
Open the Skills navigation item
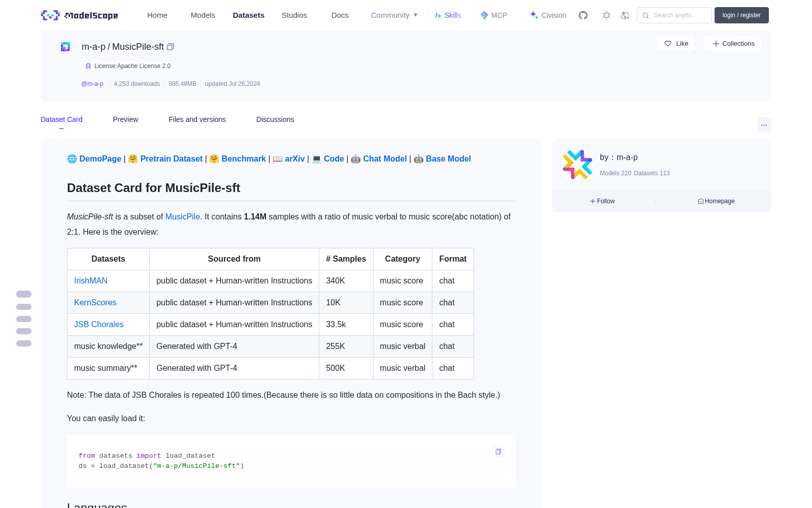448,15
